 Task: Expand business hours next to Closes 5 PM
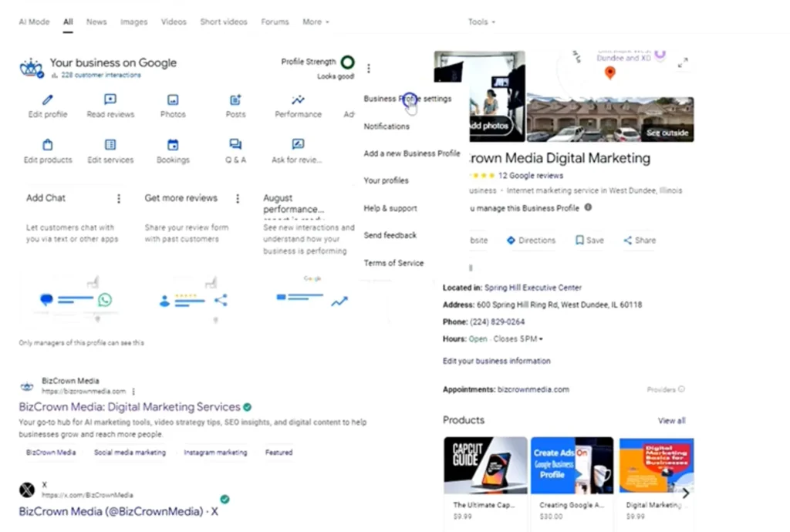542,339
